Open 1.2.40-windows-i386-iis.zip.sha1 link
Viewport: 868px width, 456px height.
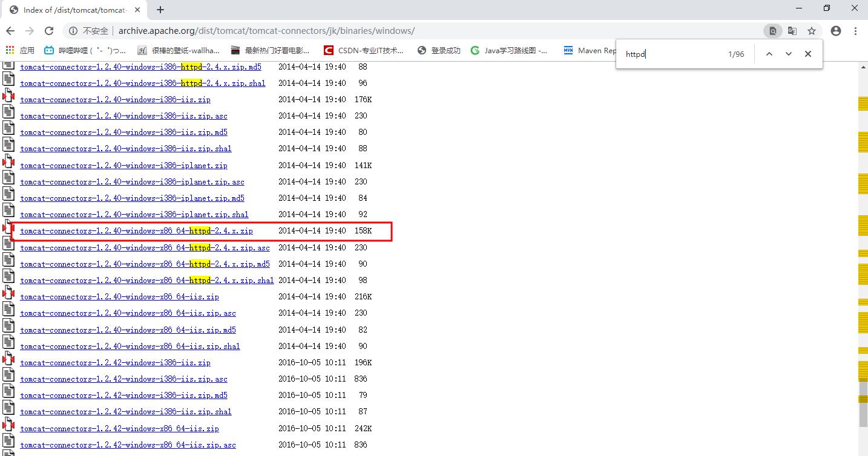[126, 148]
